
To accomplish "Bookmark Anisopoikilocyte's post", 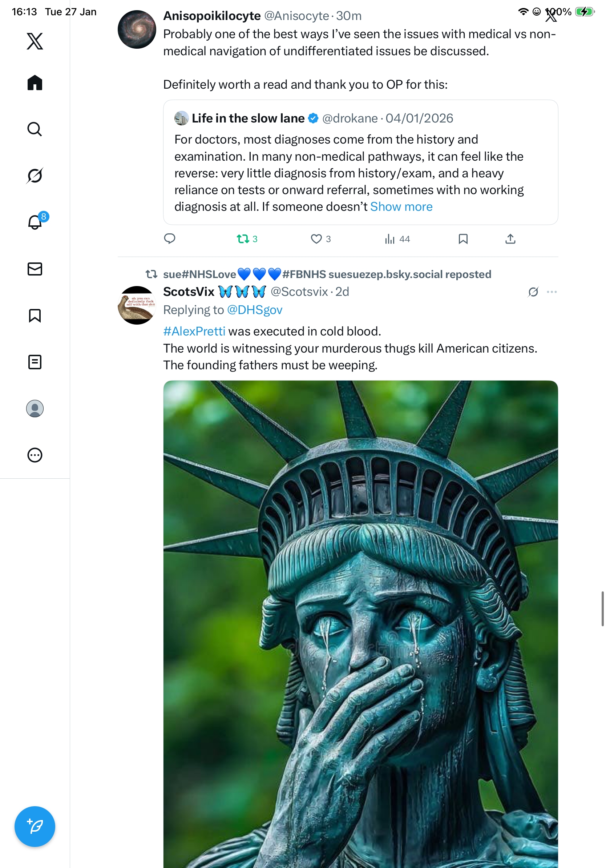I will [x=463, y=239].
